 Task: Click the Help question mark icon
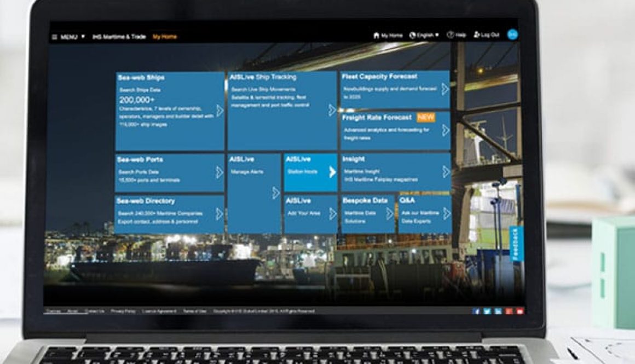tap(450, 35)
